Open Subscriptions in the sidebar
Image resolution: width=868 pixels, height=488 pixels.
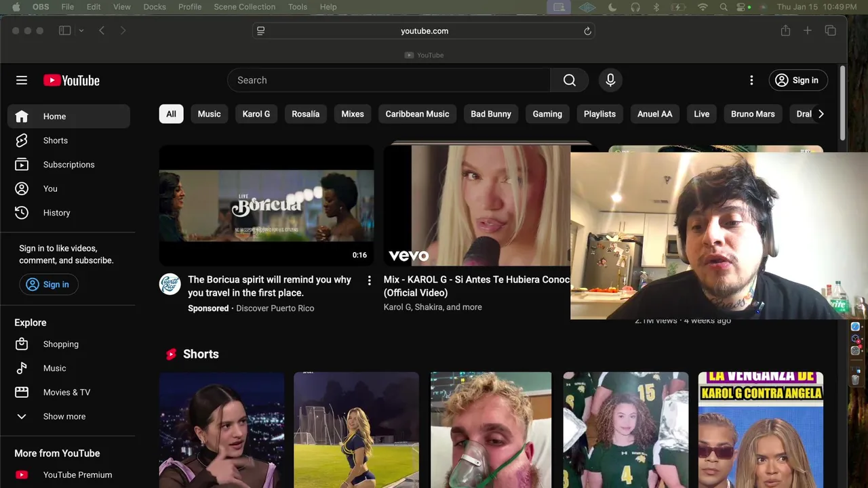[x=68, y=165]
